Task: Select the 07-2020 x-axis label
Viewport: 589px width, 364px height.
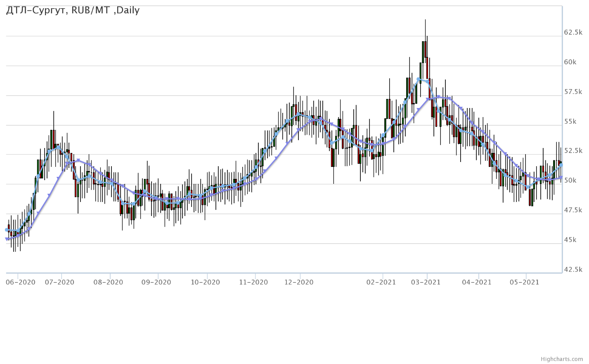Action: click(60, 282)
